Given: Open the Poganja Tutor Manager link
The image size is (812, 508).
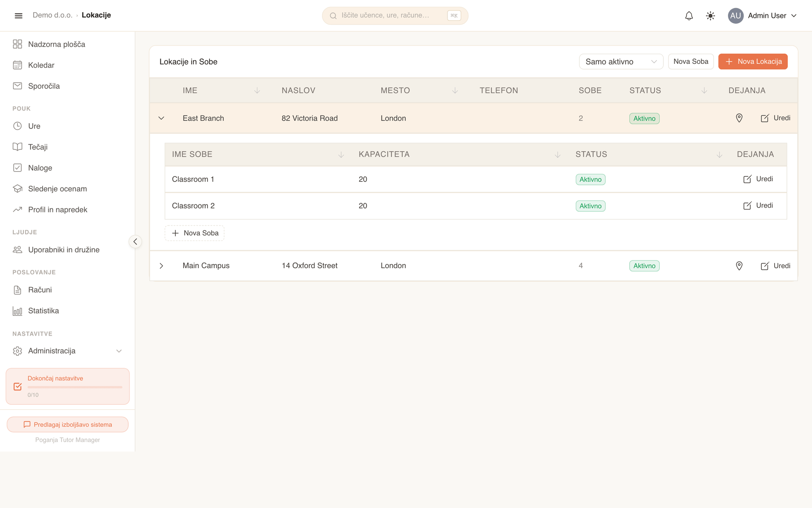Looking at the screenshot, I should 67,440.
